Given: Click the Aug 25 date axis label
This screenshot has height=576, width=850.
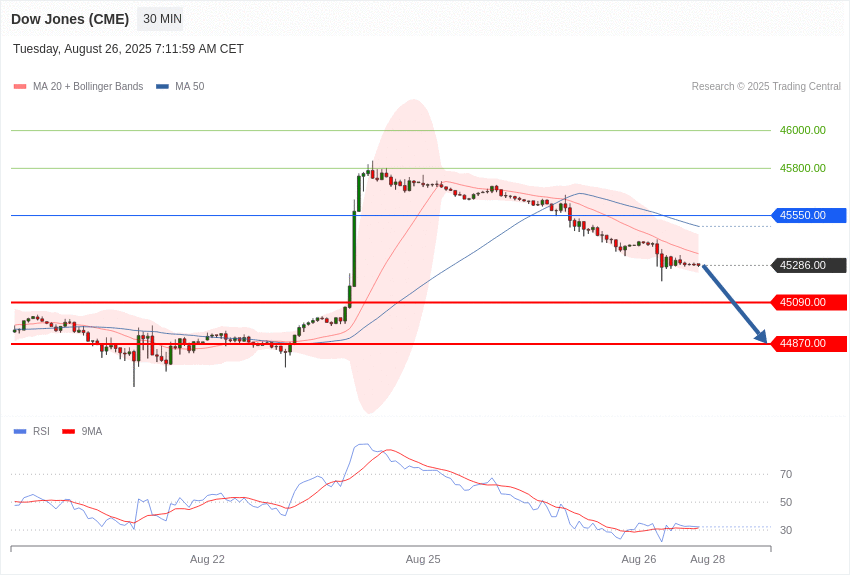Looking at the screenshot, I should [x=423, y=559].
